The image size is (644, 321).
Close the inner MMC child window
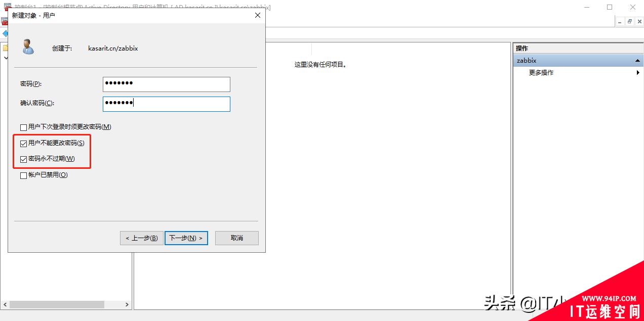638,21
